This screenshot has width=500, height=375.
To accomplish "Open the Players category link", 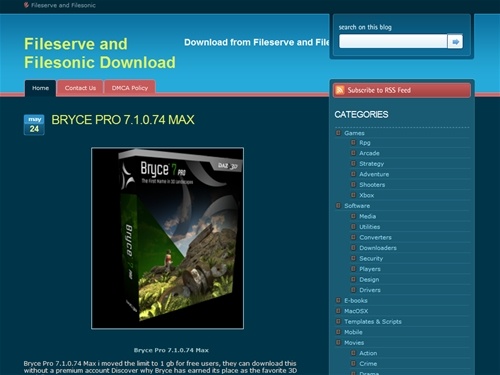I will [x=370, y=269].
